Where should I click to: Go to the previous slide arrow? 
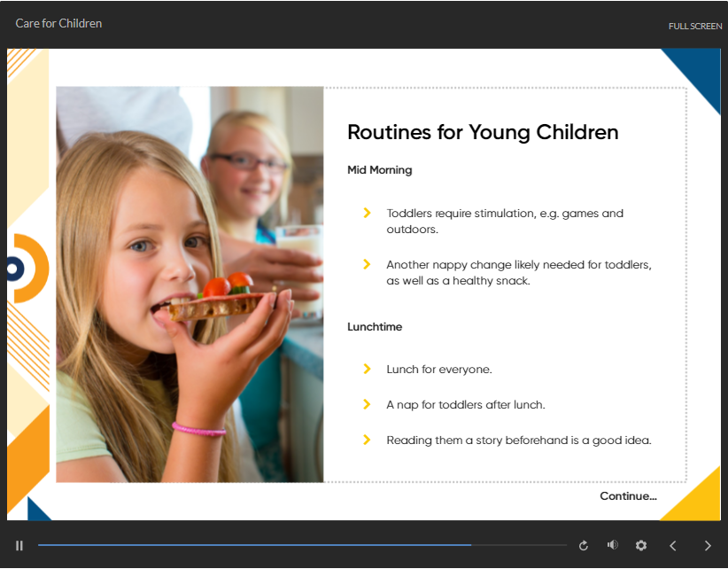click(673, 546)
